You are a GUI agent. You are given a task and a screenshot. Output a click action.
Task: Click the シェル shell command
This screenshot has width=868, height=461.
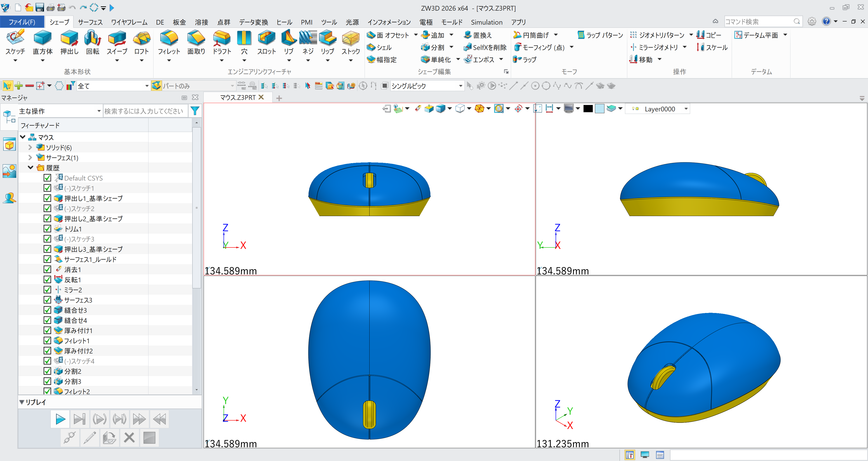[380, 47]
